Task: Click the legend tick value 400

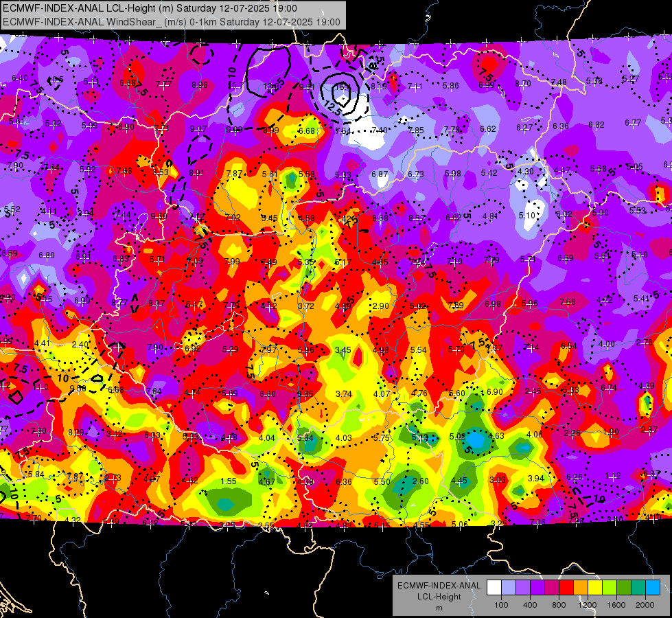Action: 530,605
